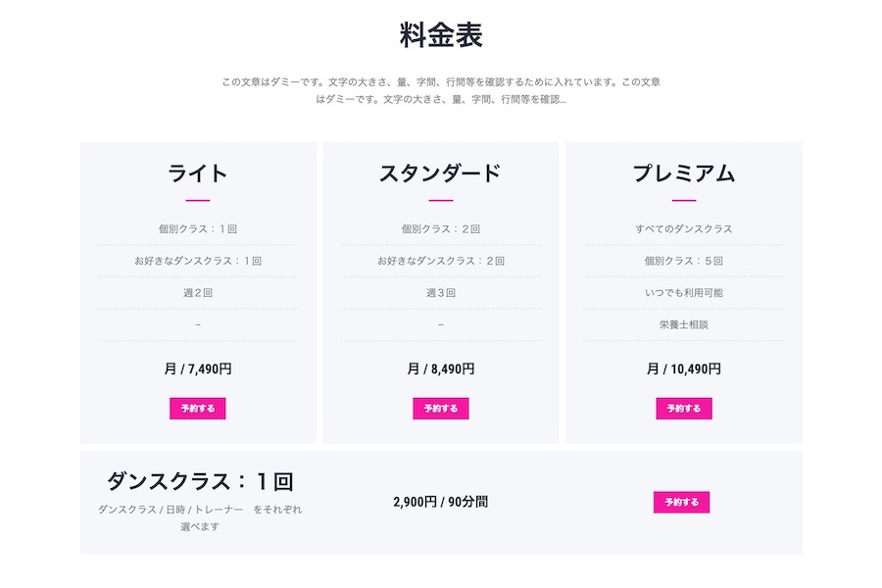Click the 月 / 7,490円 price text
Screen dimensions: 882x588
(196, 369)
